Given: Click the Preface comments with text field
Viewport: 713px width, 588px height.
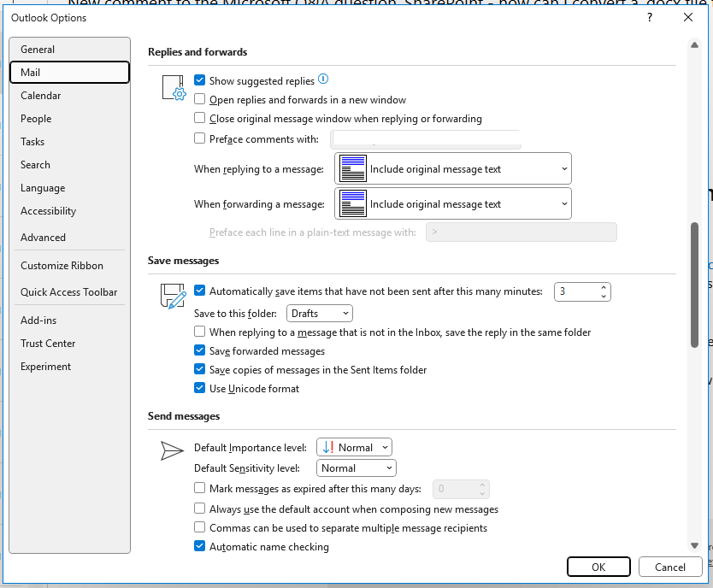Looking at the screenshot, I should click(x=426, y=139).
